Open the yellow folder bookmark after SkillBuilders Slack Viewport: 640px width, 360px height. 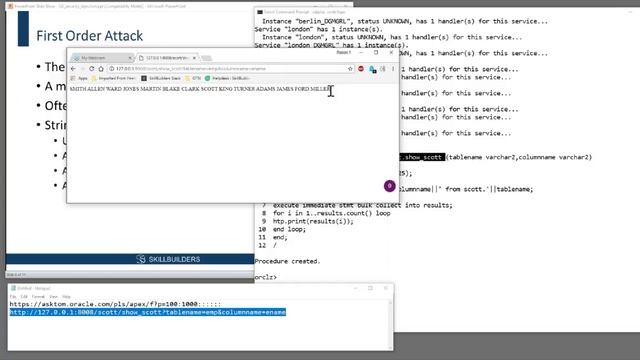[193, 78]
